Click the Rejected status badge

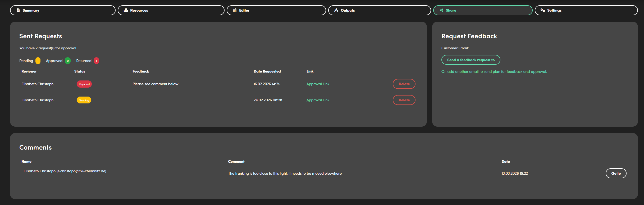[x=84, y=84]
